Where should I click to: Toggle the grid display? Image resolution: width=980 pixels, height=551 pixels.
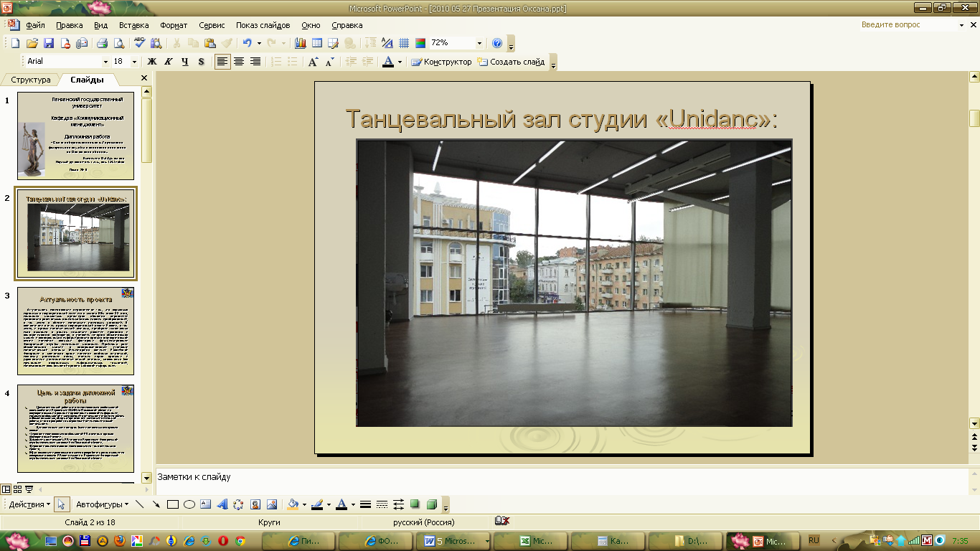click(404, 43)
